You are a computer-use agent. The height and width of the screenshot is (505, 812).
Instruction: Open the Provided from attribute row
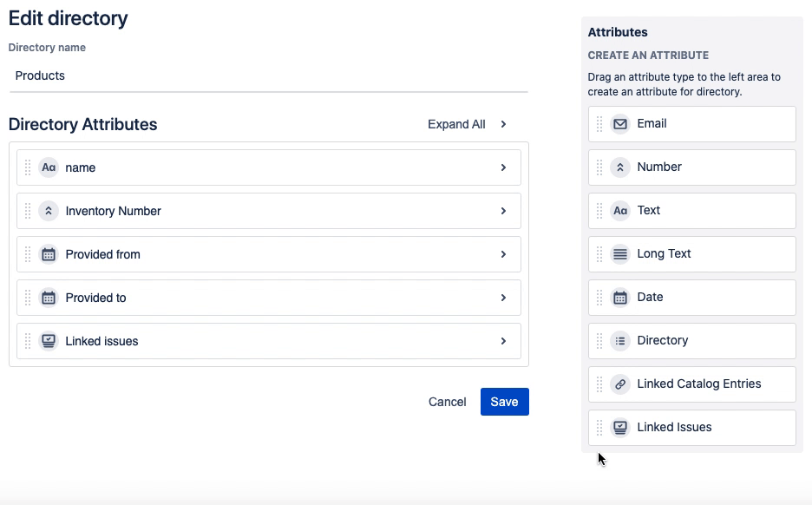(260, 254)
